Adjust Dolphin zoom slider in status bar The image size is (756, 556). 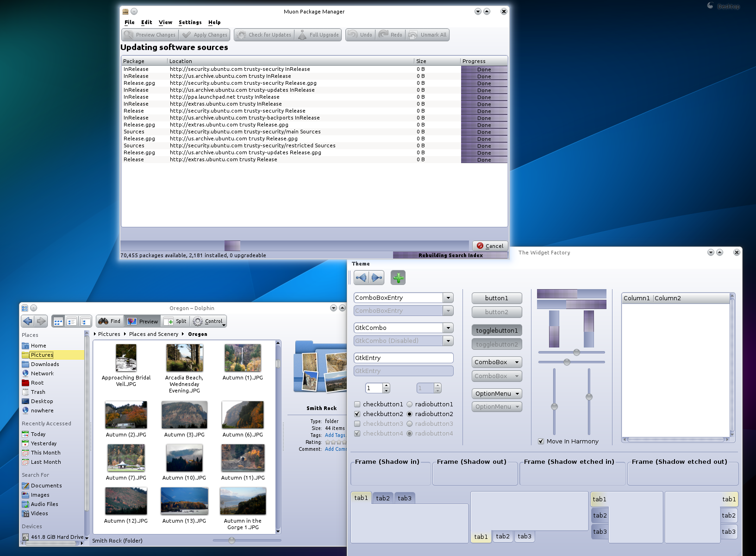(x=232, y=540)
